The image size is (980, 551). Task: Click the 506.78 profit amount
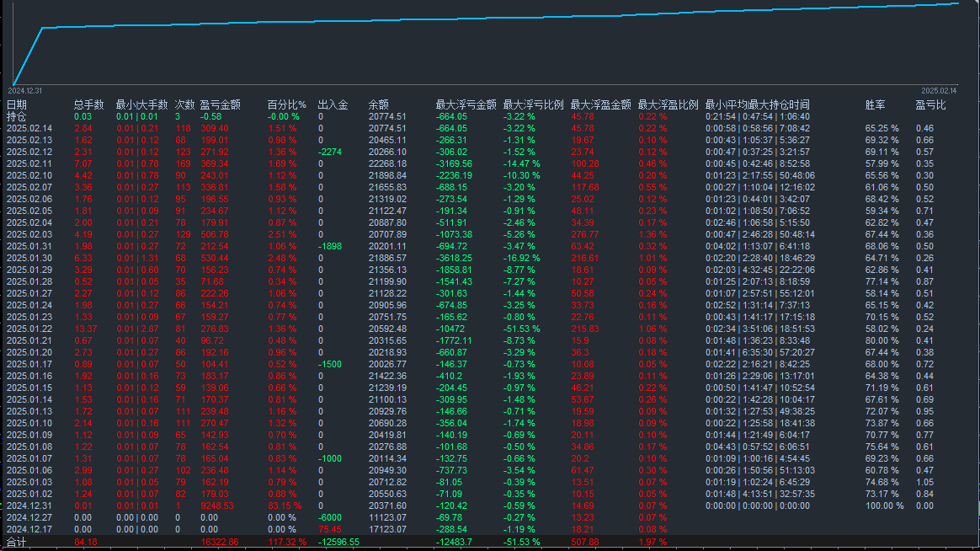[215, 234]
